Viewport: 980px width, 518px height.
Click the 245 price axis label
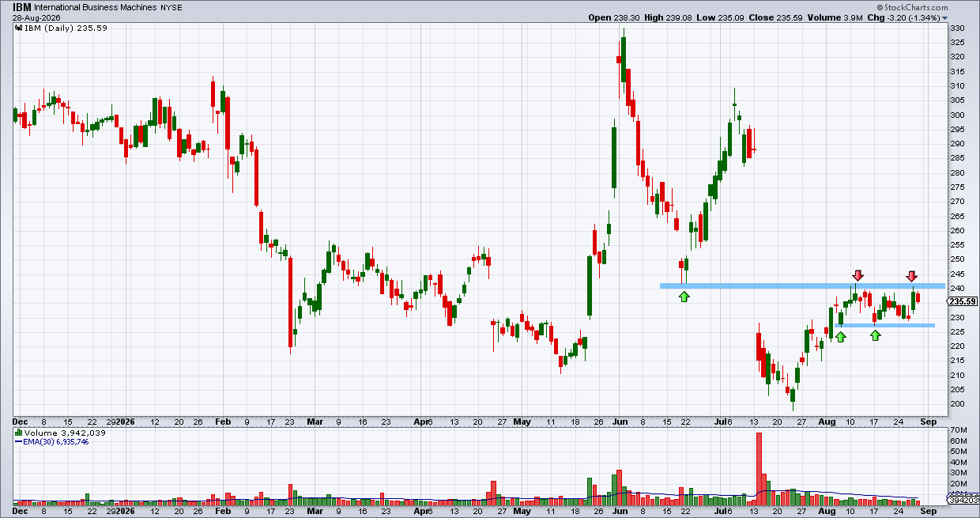(957, 274)
